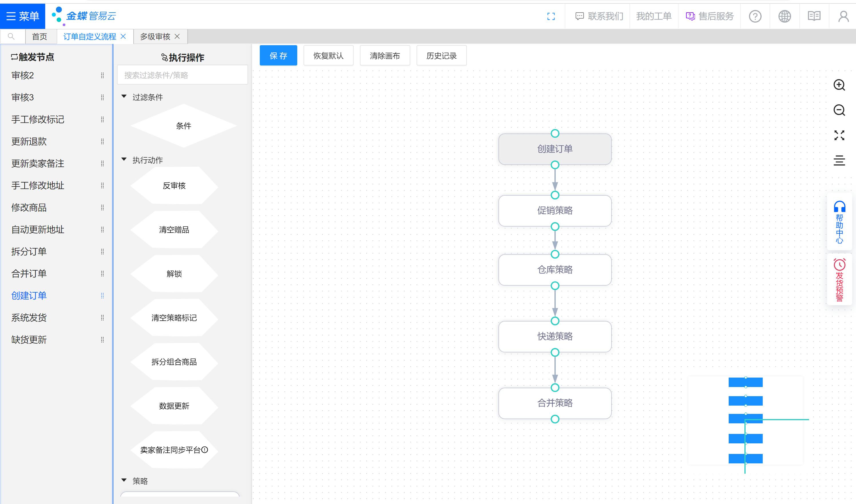
Task: Click the 保存 button
Action: point(278,56)
